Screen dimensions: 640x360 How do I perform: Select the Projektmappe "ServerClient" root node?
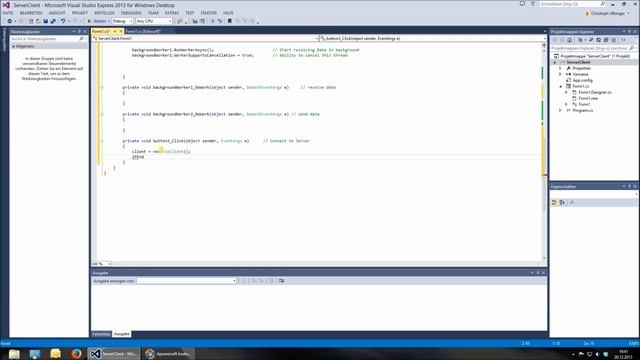pyautogui.click(x=591, y=56)
